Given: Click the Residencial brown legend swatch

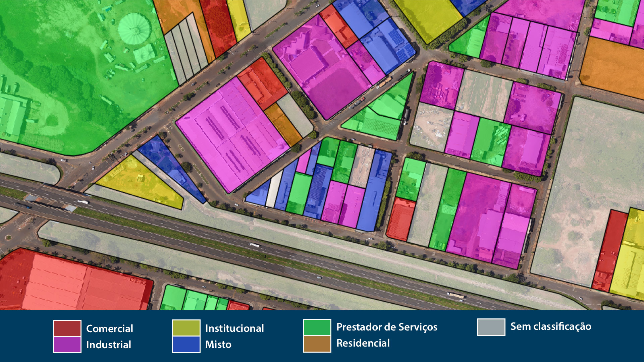Looking at the screenshot, I should click(x=317, y=344).
